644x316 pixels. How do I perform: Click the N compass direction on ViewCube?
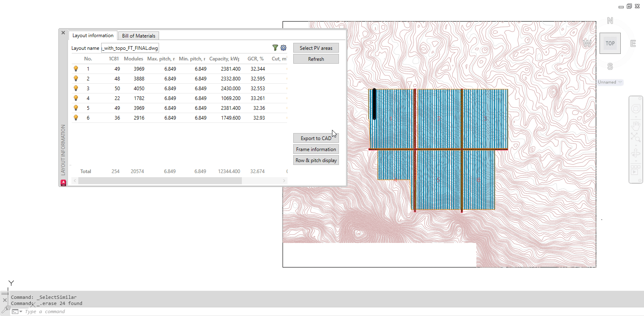(x=610, y=21)
